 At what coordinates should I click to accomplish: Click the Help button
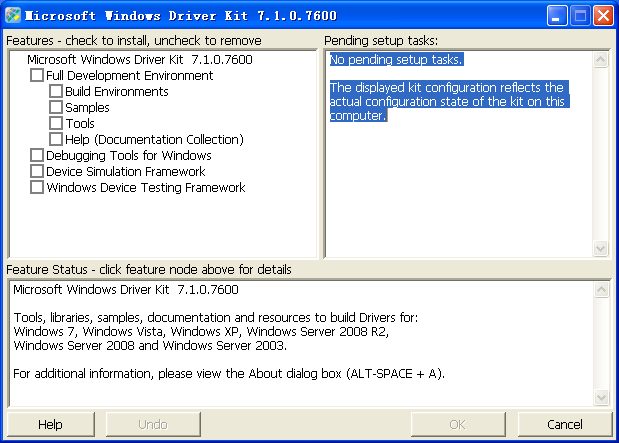tap(51, 424)
